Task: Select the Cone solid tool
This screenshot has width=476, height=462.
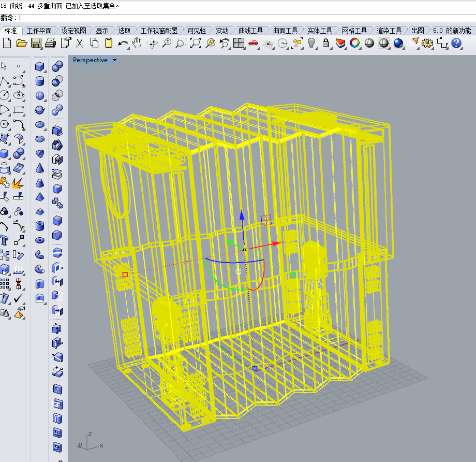Action: [40, 168]
